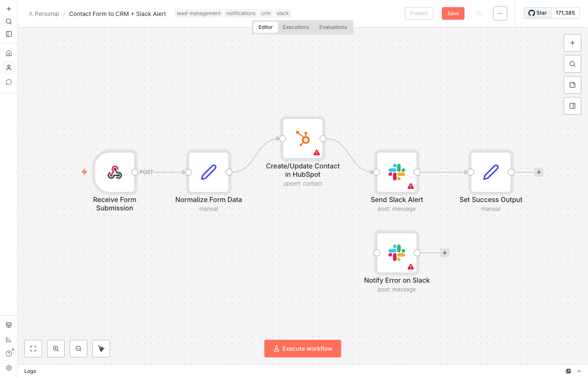Open the HubSpot Create/Update Contact node
This screenshot has width=588, height=378.
coord(303,139)
